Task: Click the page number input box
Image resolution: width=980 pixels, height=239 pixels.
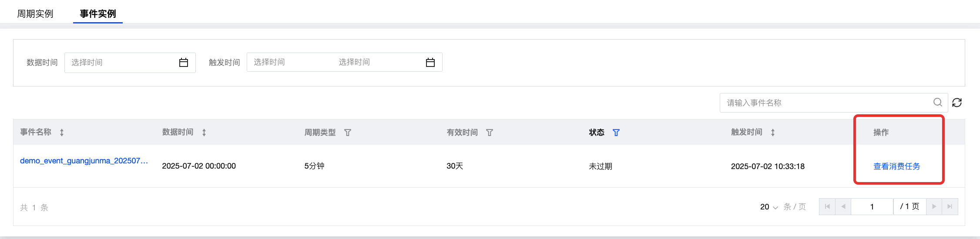Action: click(x=872, y=207)
